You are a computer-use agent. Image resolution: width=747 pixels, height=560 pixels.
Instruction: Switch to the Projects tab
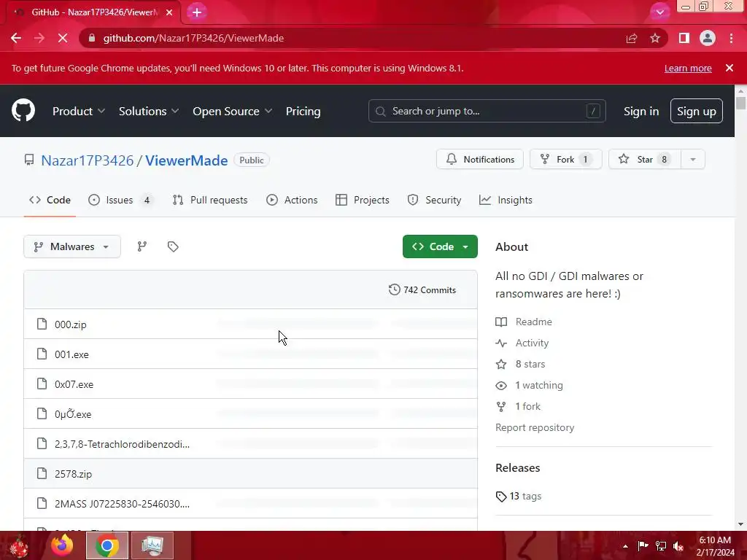[x=363, y=200]
